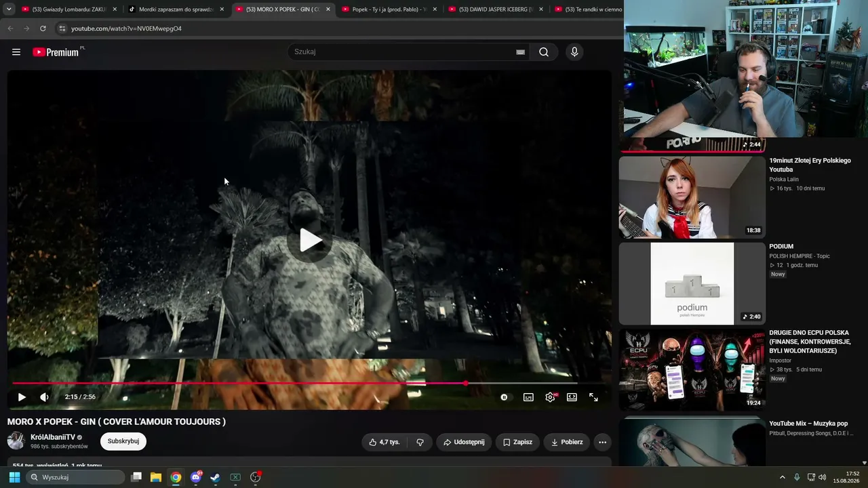Open Google Chrome taskbar icon

(x=176, y=477)
